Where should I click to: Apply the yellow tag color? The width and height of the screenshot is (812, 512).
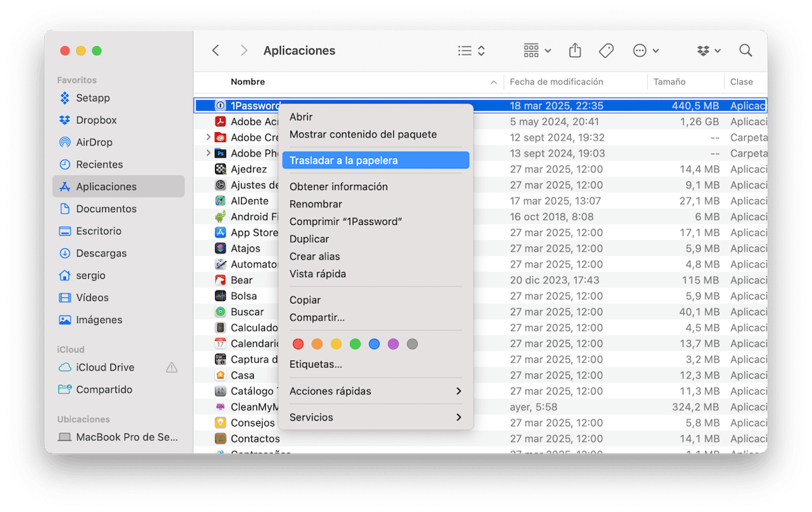(336, 344)
